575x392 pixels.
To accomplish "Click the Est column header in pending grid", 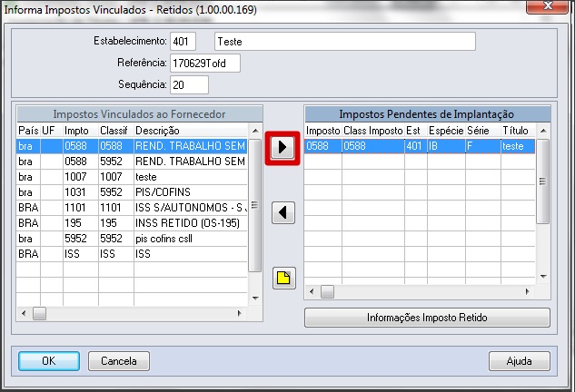I will [x=416, y=131].
